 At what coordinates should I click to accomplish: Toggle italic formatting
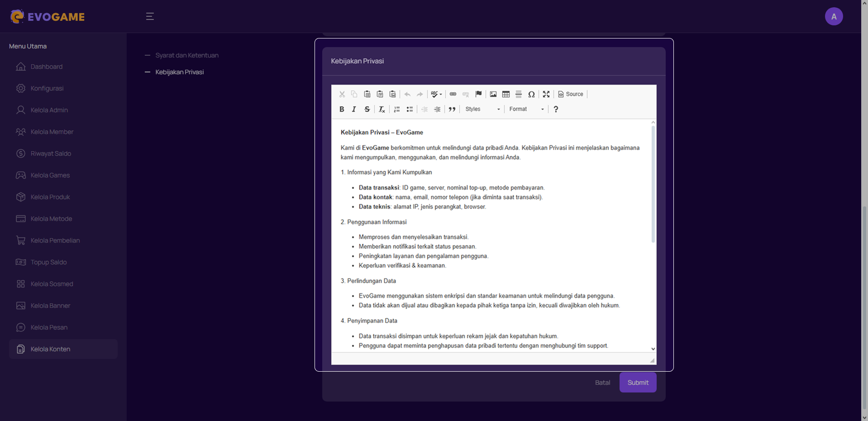354,109
